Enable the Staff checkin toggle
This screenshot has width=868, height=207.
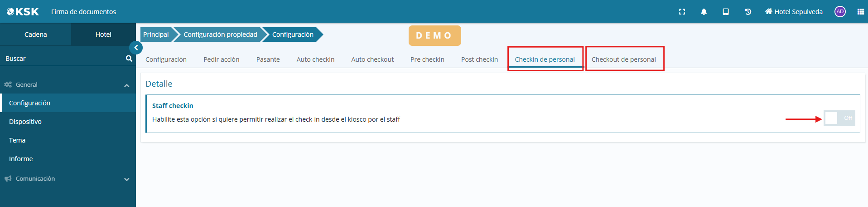click(839, 118)
